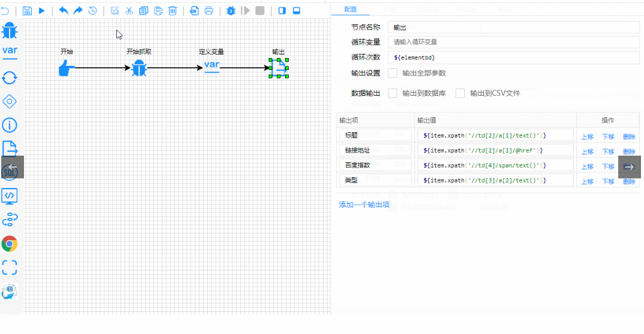Image resolution: width=644 pixels, height=334 pixels.
Task: Select the process flow node in sidebar
Action: (x=10, y=220)
